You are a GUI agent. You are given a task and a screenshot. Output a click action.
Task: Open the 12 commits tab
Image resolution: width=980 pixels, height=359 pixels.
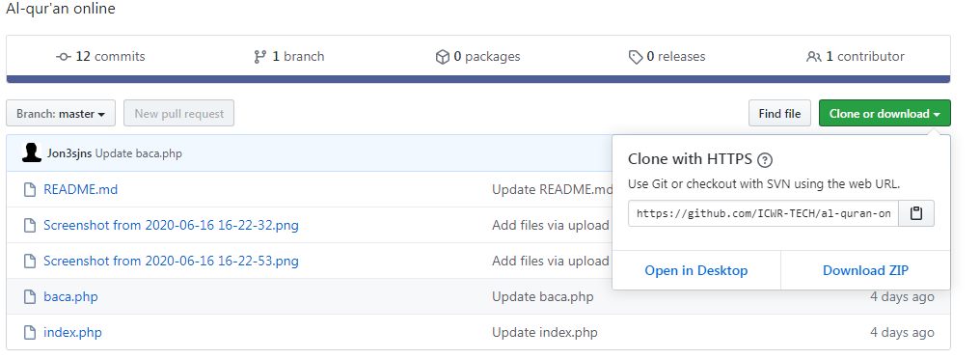click(100, 56)
